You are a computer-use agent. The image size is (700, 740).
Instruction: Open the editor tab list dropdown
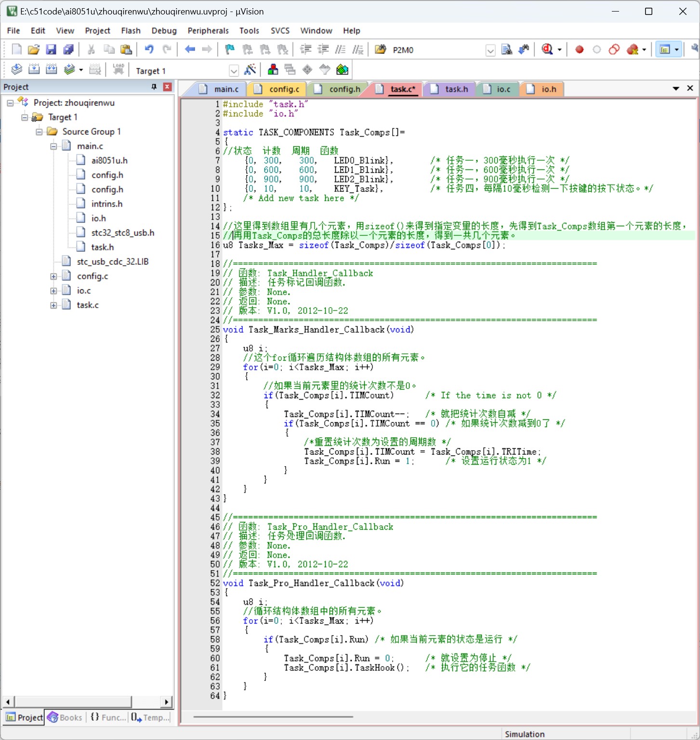click(676, 88)
